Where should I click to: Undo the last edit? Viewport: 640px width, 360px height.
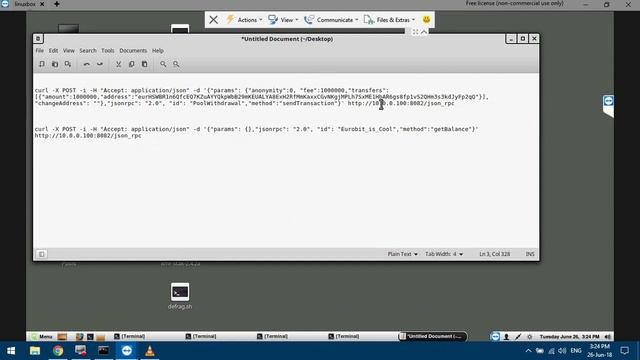click(x=87, y=64)
